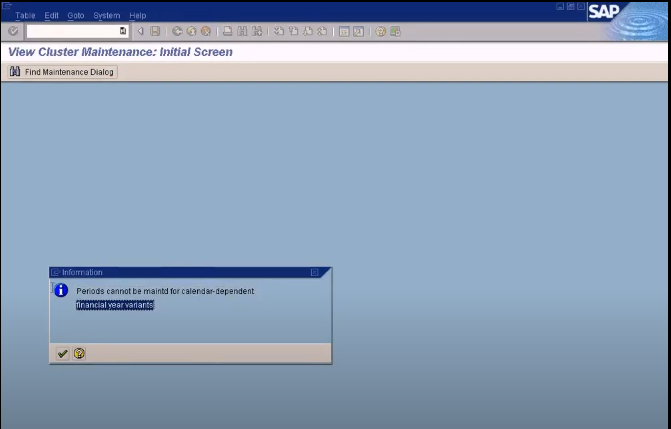Click the Find binoculars icon in the toolbar
The width and height of the screenshot is (671, 429).
242,31
